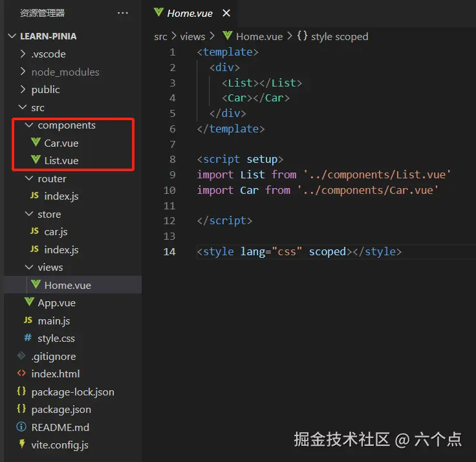Open List.vue file in explorer
This screenshot has height=462, width=476.
pyautogui.click(x=61, y=160)
